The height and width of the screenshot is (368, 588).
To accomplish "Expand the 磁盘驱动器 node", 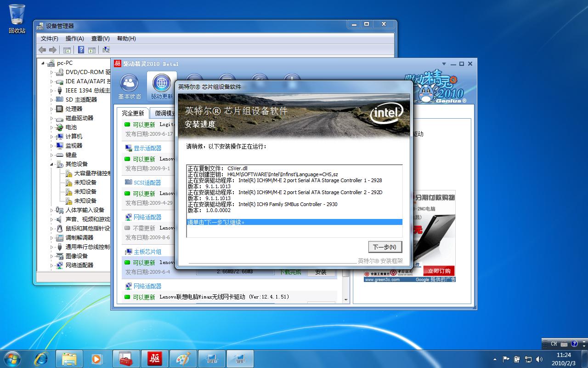I will click(x=52, y=118).
